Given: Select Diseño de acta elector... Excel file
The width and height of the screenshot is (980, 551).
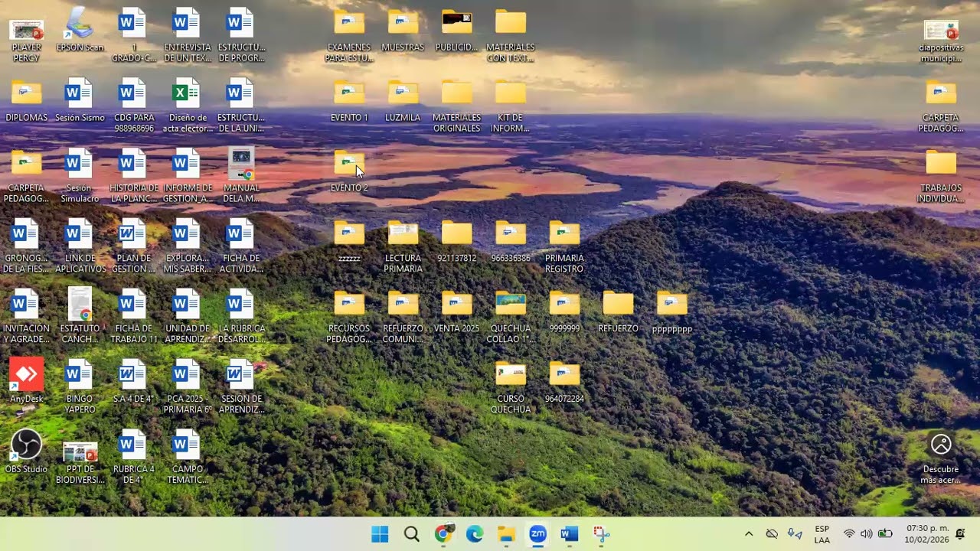Looking at the screenshot, I should point(187,107).
